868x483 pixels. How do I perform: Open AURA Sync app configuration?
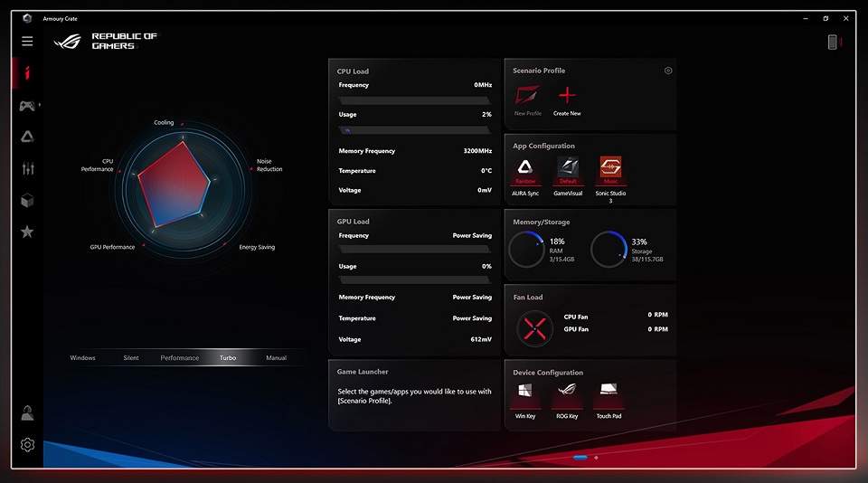pos(524,166)
